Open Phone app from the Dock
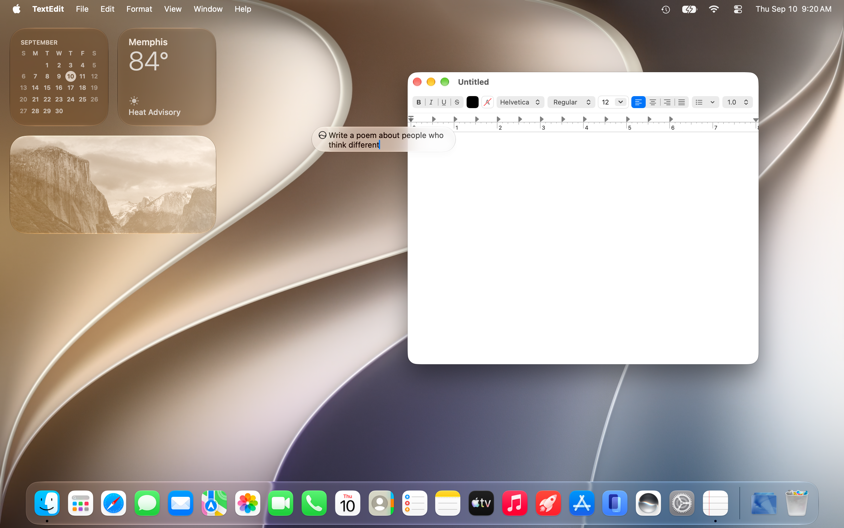The height and width of the screenshot is (528, 844). pos(314,503)
